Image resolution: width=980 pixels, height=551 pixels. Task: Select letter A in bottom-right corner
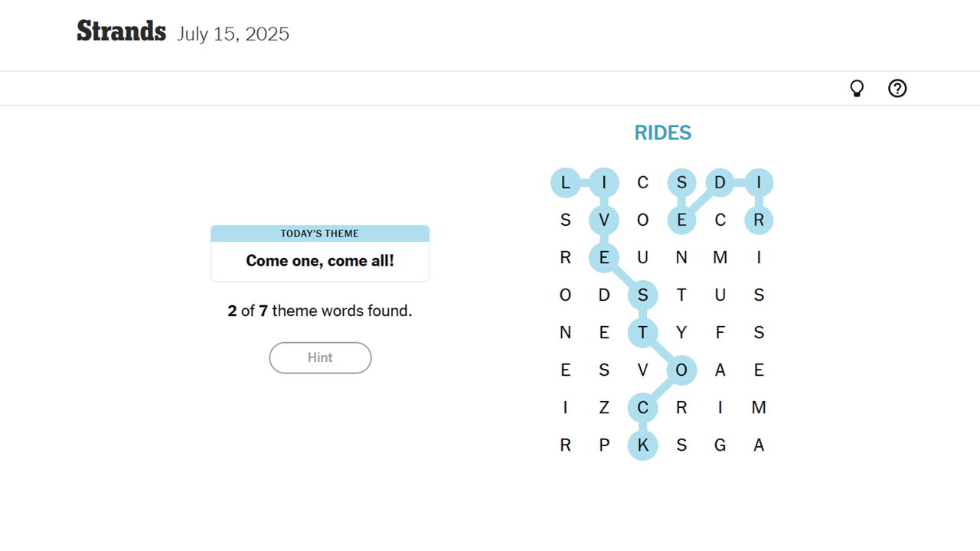click(759, 445)
